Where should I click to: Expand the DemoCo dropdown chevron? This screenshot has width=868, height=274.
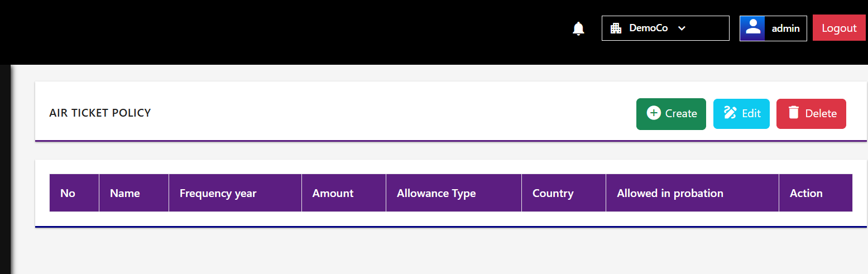pyautogui.click(x=682, y=28)
